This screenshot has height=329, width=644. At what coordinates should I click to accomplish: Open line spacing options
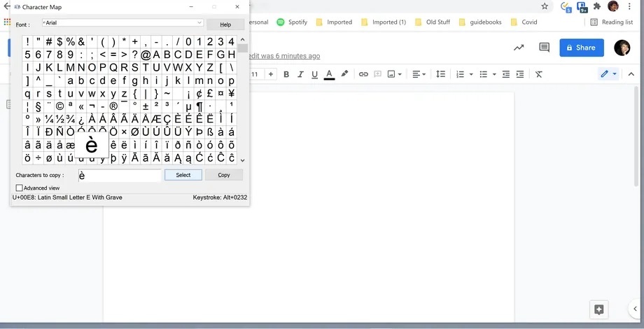pos(440,74)
